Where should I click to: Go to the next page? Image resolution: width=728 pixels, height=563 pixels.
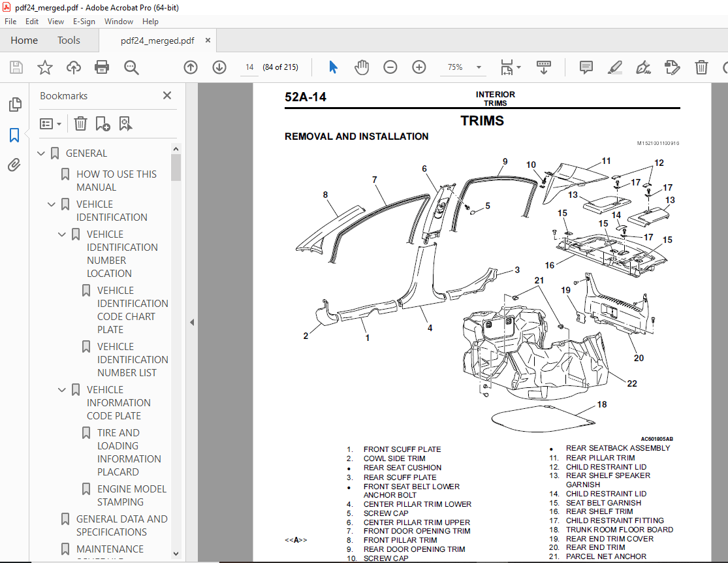tap(219, 67)
